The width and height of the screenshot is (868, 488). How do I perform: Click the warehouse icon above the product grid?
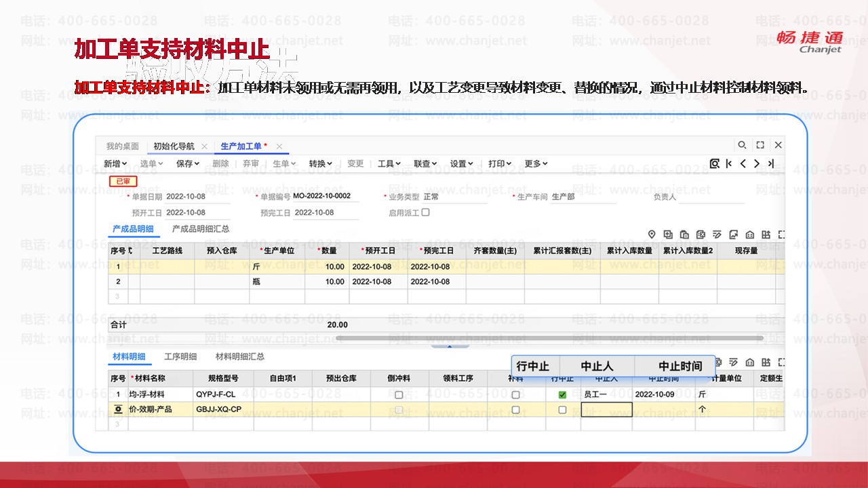(x=749, y=235)
